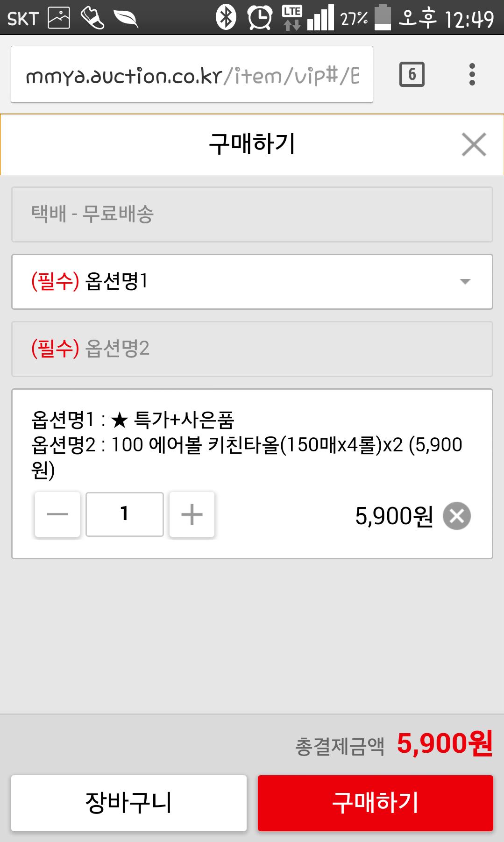Viewport: 504px width, 842px height.
Task: Remove the selected 5,900원 option item
Action: [456, 516]
